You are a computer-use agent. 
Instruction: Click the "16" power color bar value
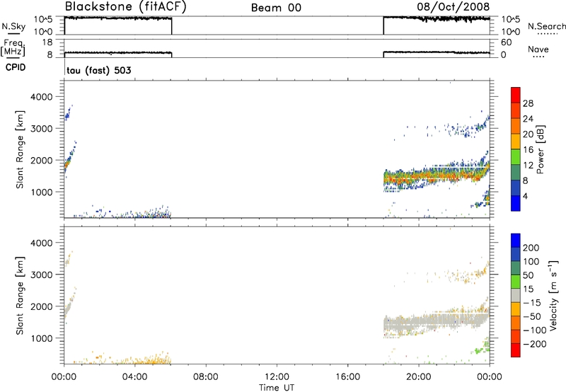(x=528, y=150)
